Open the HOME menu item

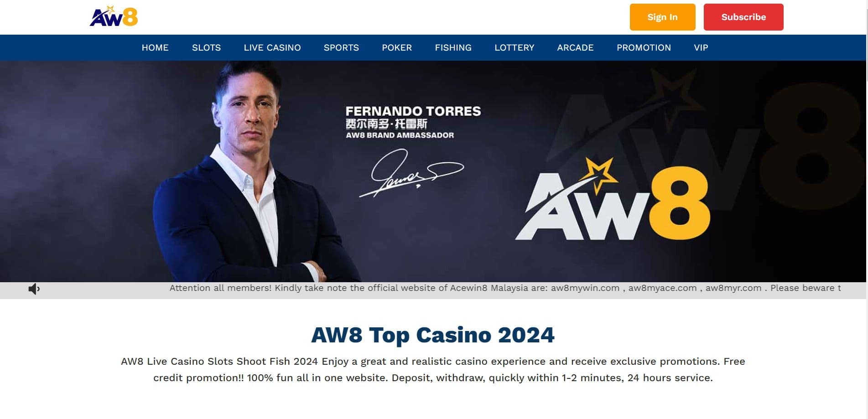[x=155, y=47]
